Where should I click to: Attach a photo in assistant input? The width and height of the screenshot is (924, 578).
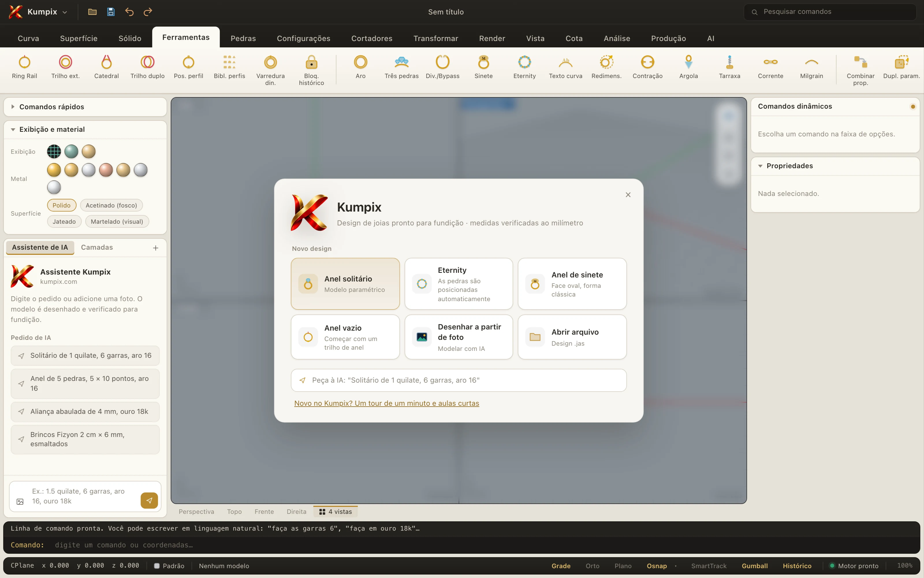pos(20,501)
